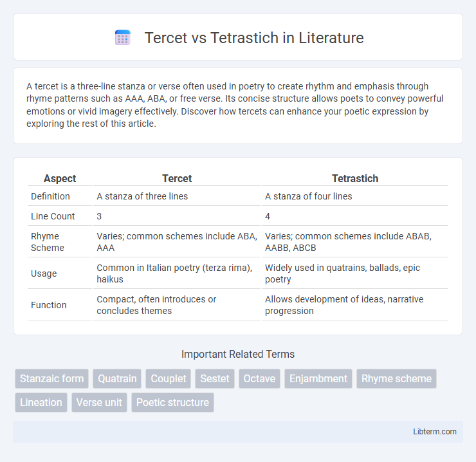Click the 'ABA, AAA' rhyme scheme cell
This screenshot has width=476, height=462.
[177, 242]
